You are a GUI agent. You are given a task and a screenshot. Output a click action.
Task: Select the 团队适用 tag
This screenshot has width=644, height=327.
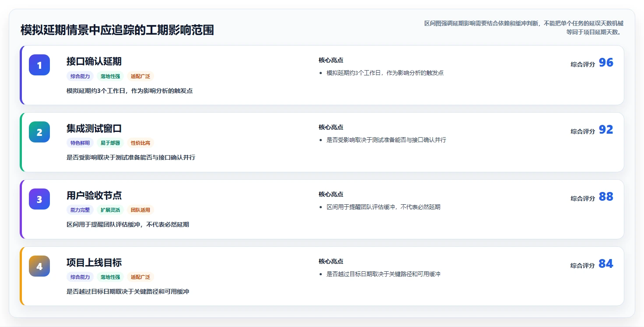click(141, 210)
